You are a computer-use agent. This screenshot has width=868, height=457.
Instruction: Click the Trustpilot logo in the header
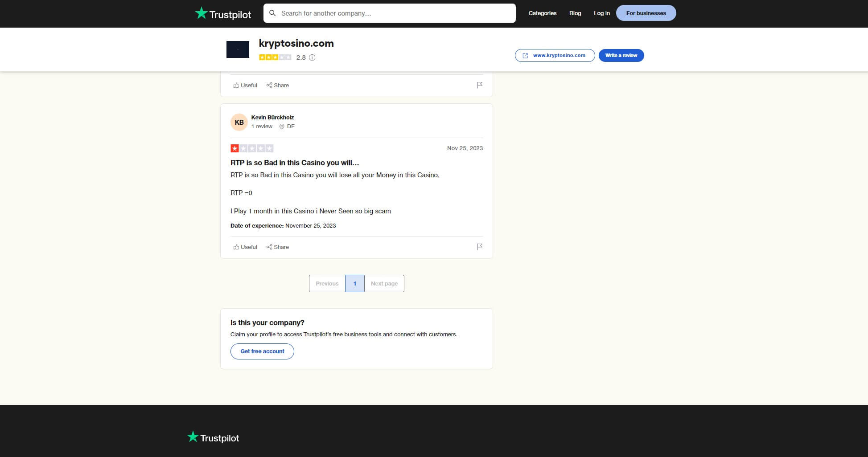click(x=222, y=13)
